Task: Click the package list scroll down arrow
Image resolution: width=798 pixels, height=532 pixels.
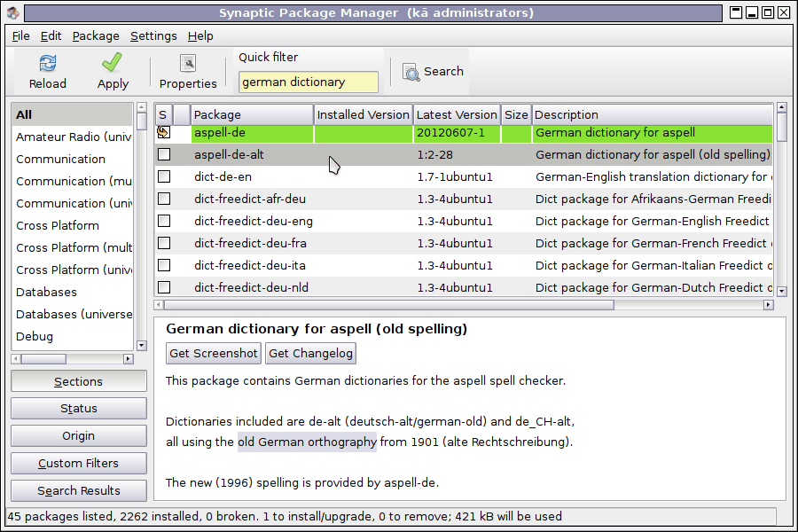Action: pyautogui.click(x=782, y=291)
